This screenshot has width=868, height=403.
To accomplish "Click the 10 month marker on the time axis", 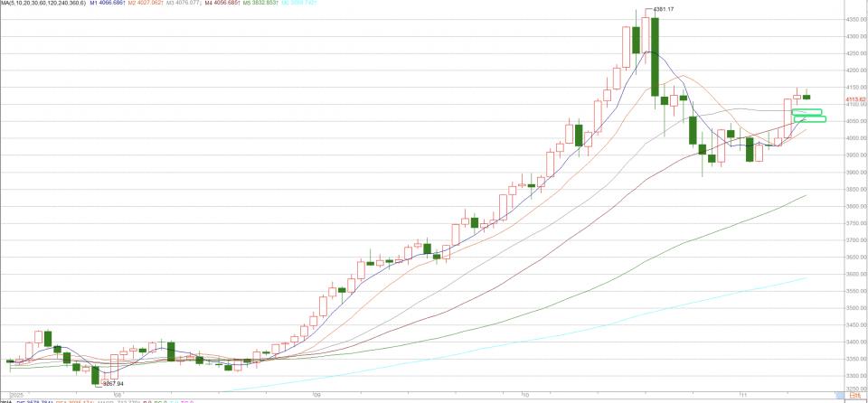I will click(x=524, y=395).
